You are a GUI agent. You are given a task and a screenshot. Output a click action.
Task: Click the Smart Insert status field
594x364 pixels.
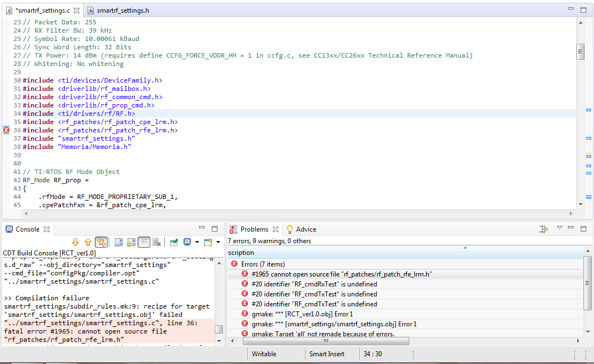327,354
